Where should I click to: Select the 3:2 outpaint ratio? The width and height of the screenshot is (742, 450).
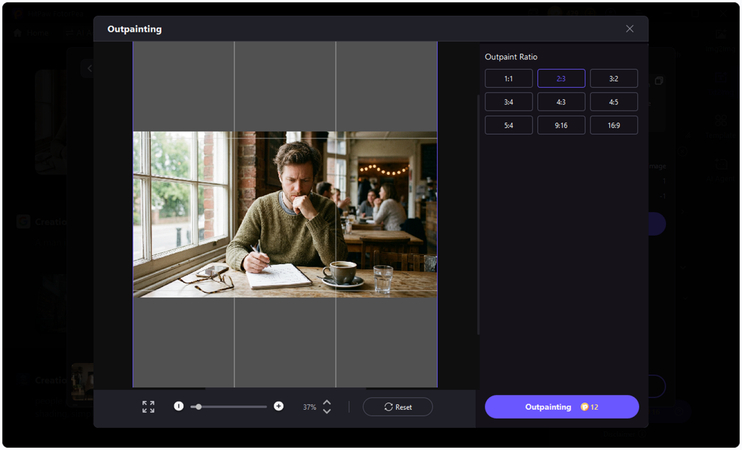(x=613, y=78)
